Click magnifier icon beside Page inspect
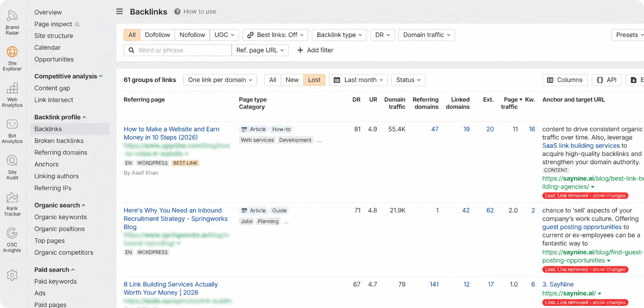The height and width of the screenshot is (308, 644). 77,24
